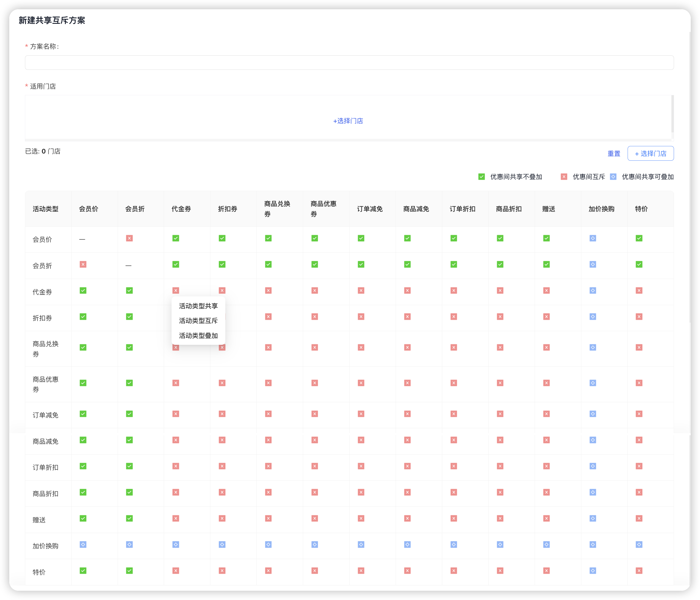Click mutex icon in 商品折扣 row, 订单折扣 column

click(x=454, y=492)
